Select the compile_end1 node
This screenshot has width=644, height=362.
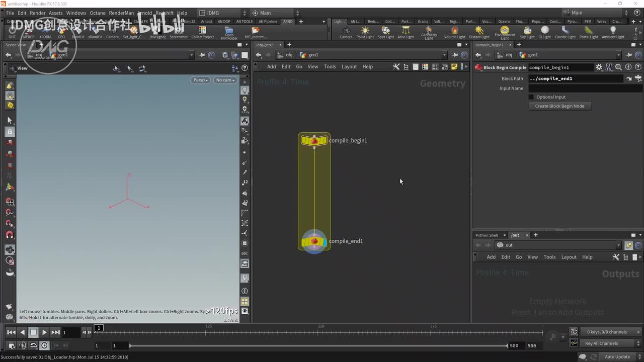pos(314,242)
